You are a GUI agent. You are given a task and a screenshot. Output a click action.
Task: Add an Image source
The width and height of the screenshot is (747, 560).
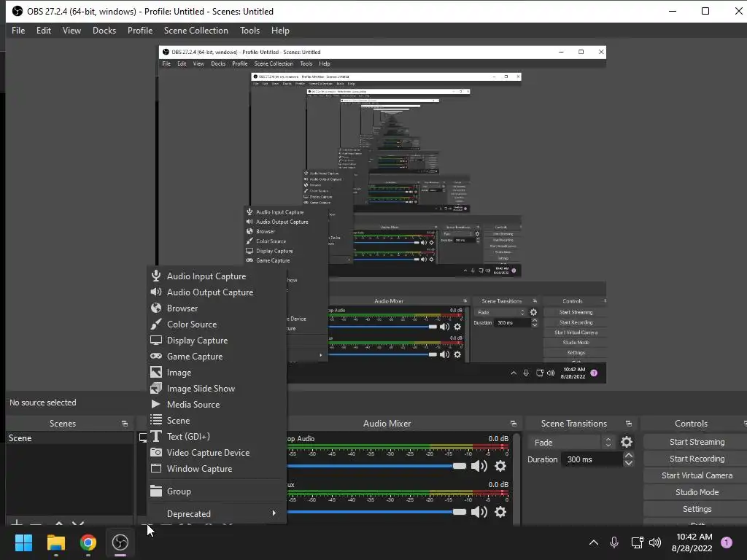click(x=217, y=373)
